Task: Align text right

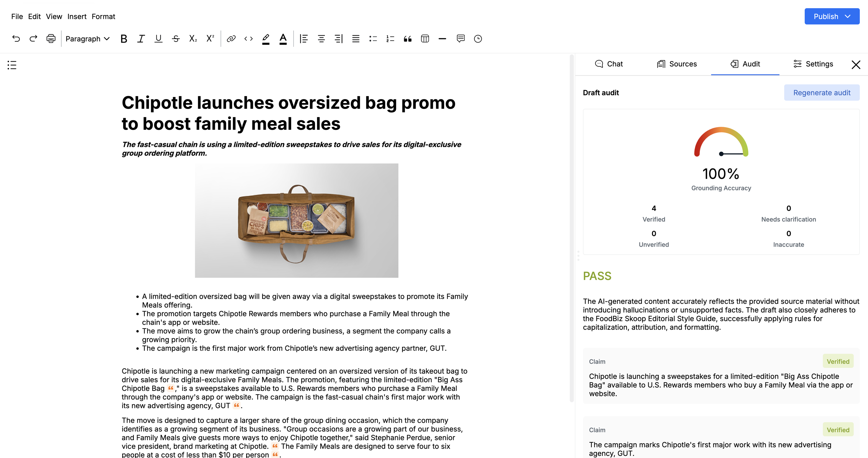Action: pos(339,39)
